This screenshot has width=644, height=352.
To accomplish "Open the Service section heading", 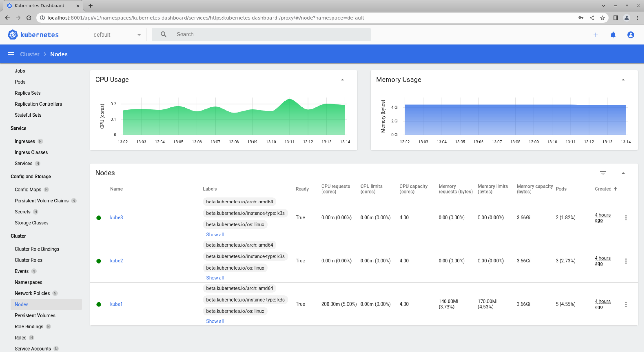I will tap(18, 128).
